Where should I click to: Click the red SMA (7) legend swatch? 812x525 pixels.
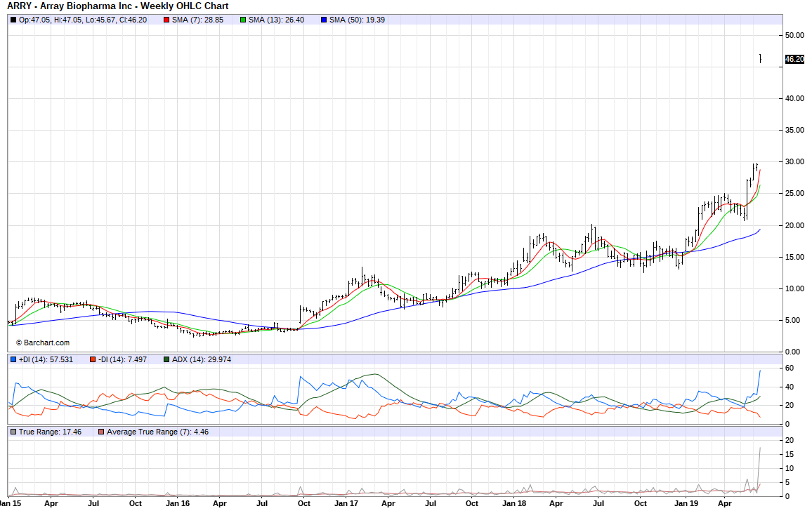click(x=166, y=20)
